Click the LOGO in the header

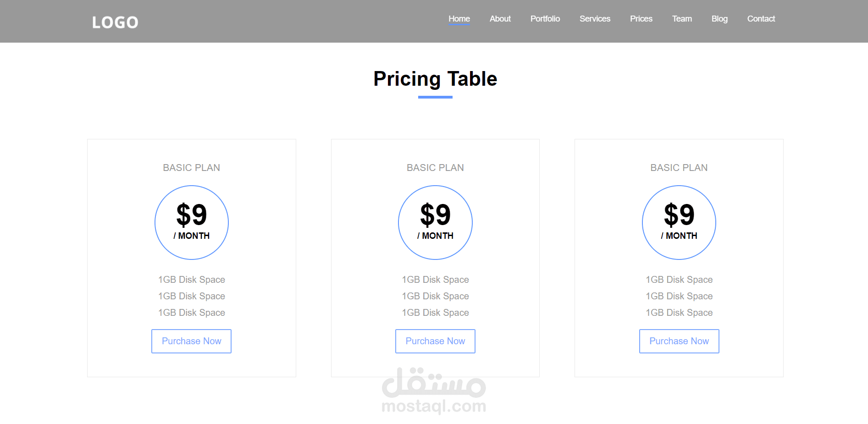tap(115, 22)
